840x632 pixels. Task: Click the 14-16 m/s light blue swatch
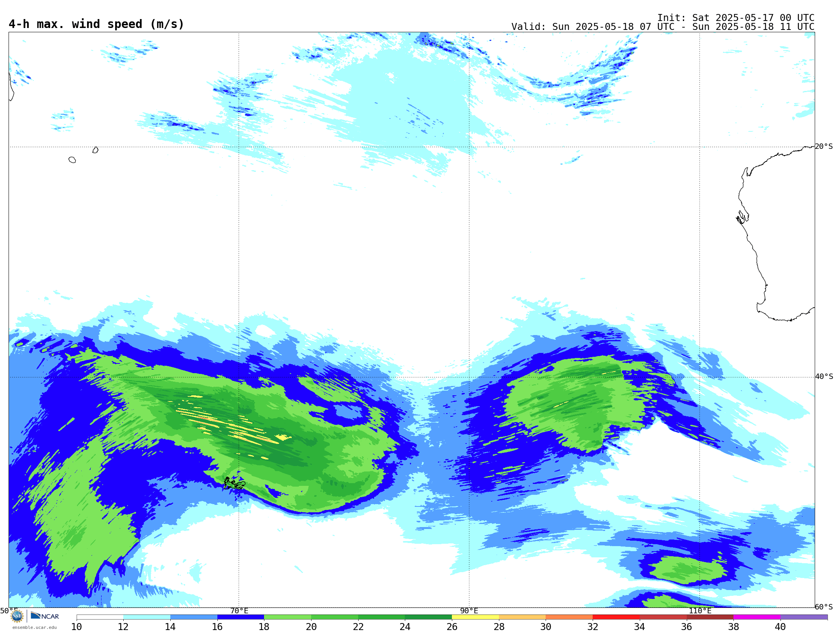click(x=194, y=617)
